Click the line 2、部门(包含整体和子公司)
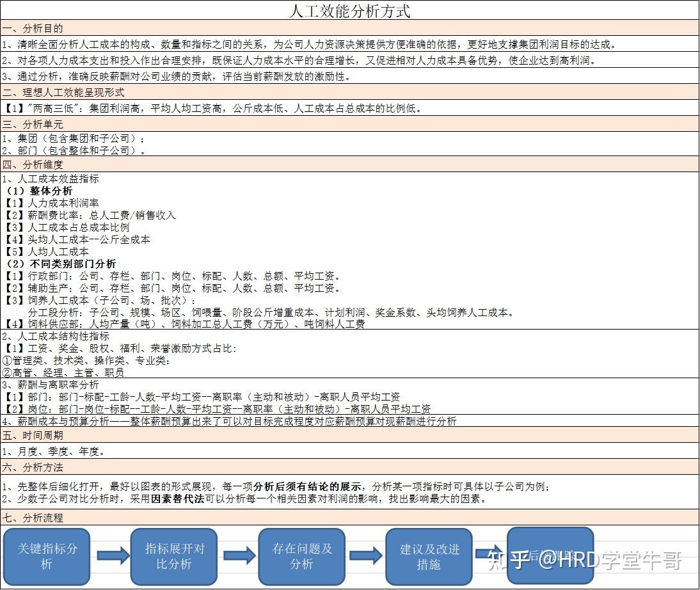Screen dimensions: 700x590 74,150
